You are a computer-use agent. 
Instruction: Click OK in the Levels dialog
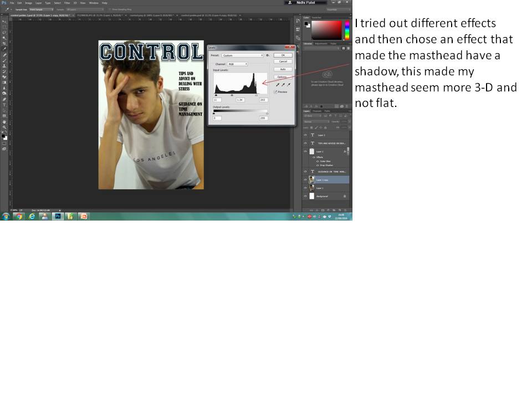click(283, 55)
